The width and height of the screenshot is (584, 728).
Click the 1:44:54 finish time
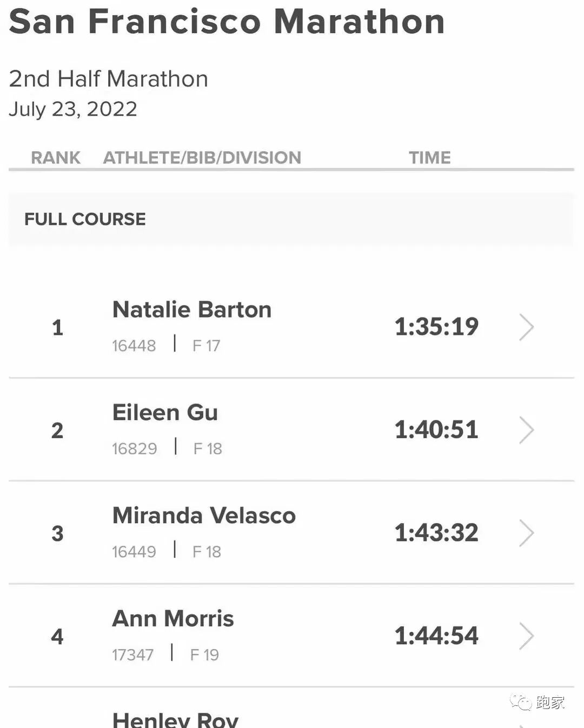coord(436,636)
